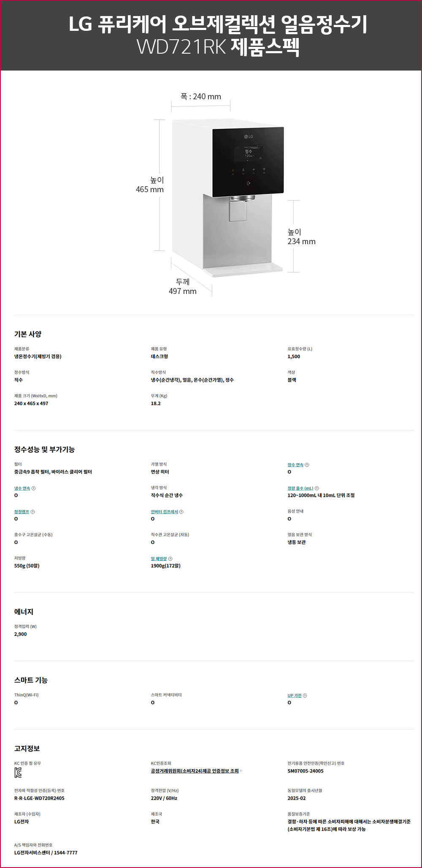The width and height of the screenshot is (422, 868).
Task: Show help for 정량 출수 (mL) icon
Action: [317, 488]
